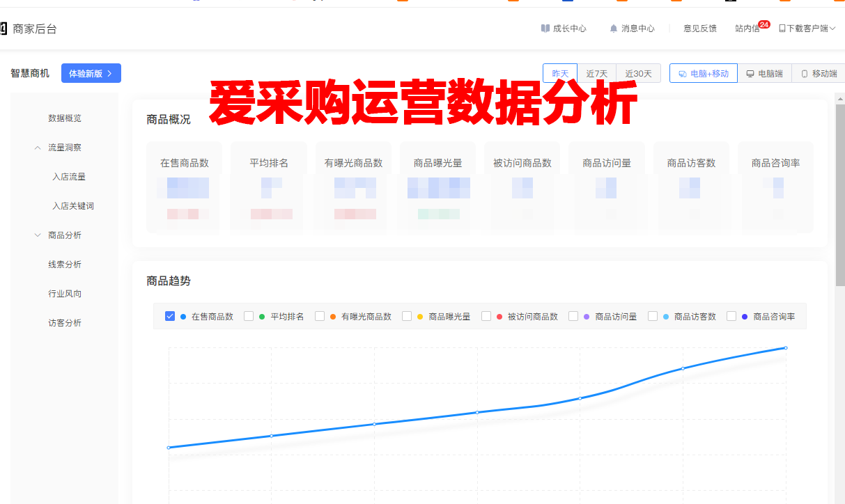Click the 商品访客数 overview card
Viewport: 845px width, 504px height.
691,187
